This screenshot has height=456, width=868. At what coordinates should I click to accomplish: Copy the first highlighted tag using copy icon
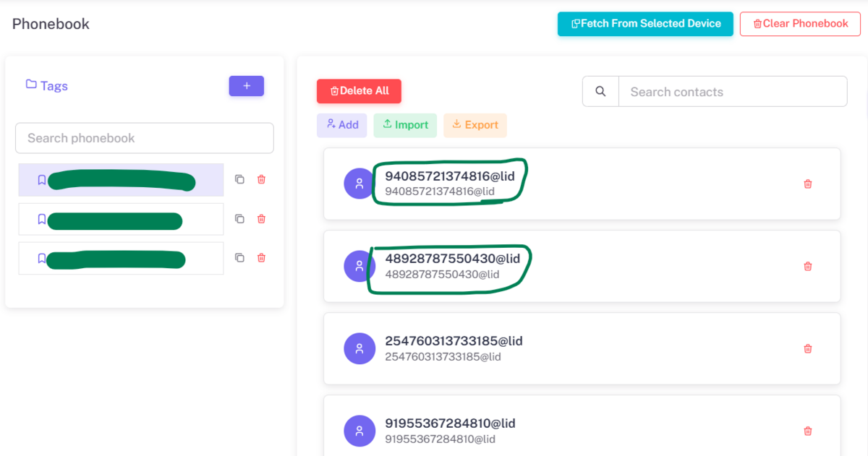click(239, 179)
